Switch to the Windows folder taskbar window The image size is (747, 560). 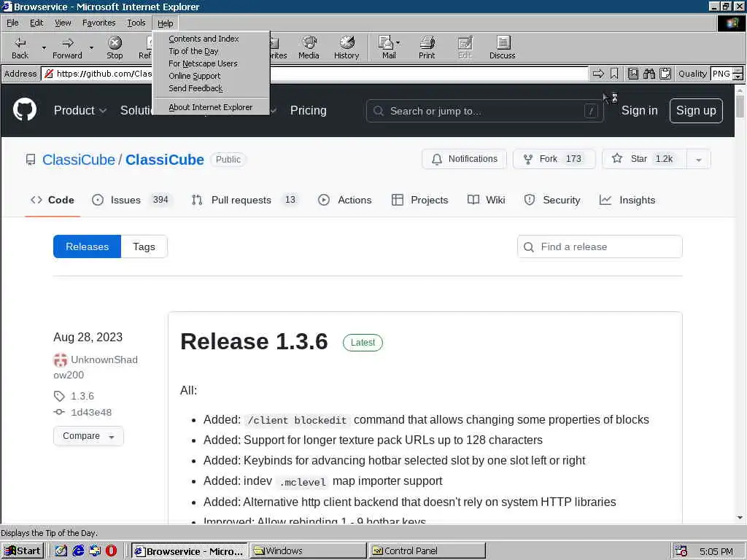pyautogui.click(x=309, y=551)
